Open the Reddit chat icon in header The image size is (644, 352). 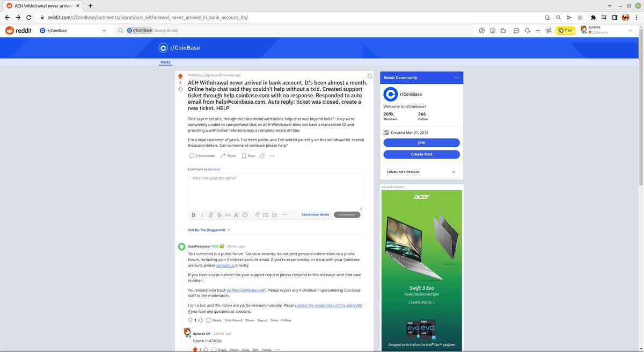click(516, 31)
